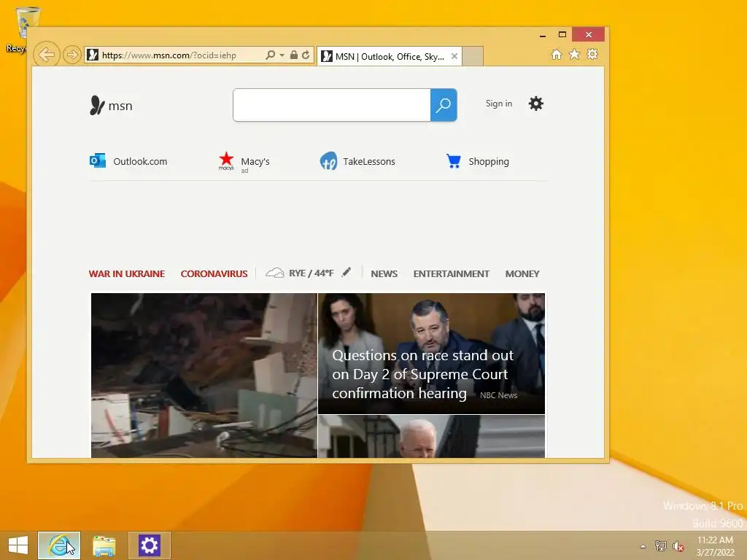Open Internet Explorer Tools gear menu

pyautogui.click(x=592, y=54)
